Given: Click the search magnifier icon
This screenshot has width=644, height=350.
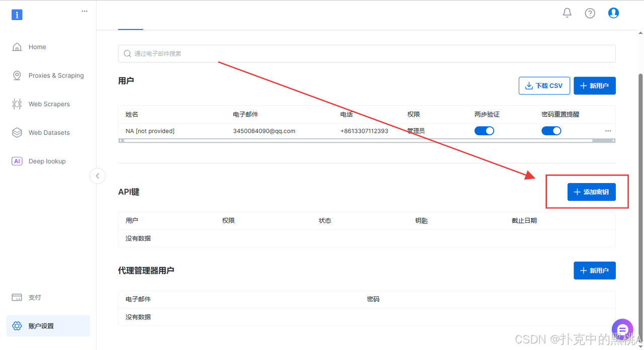Looking at the screenshot, I should click(x=127, y=53).
